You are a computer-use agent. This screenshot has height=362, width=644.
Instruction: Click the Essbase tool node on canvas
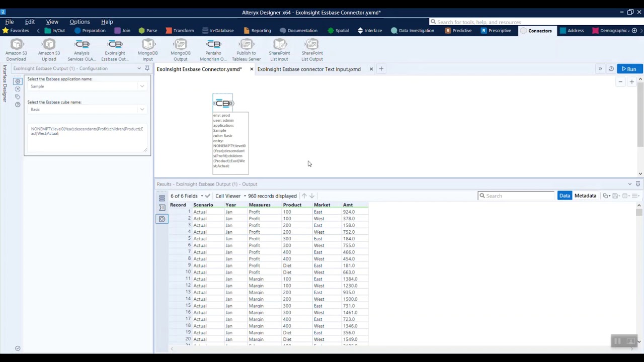tap(223, 103)
